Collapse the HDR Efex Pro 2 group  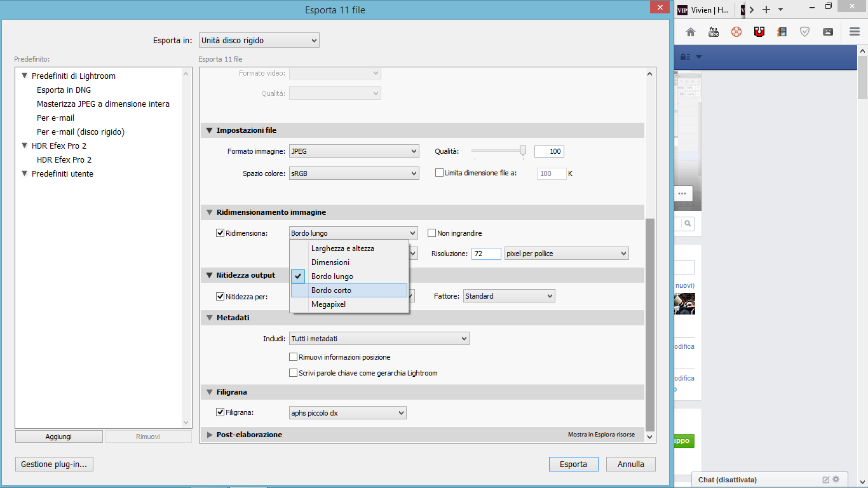(25, 146)
